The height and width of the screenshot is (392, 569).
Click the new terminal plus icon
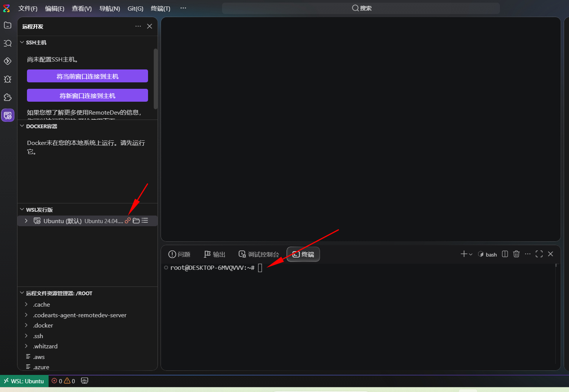pyautogui.click(x=464, y=254)
